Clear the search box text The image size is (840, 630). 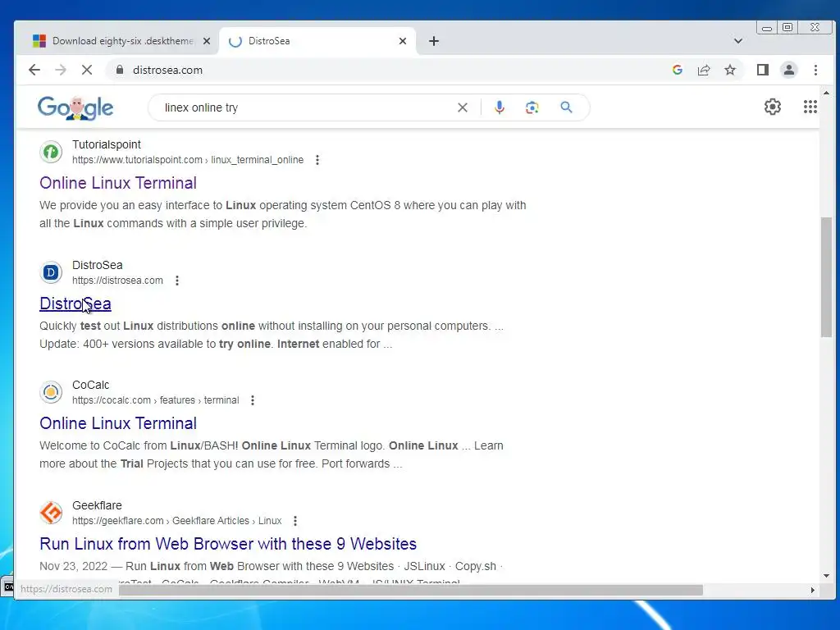coord(463,107)
